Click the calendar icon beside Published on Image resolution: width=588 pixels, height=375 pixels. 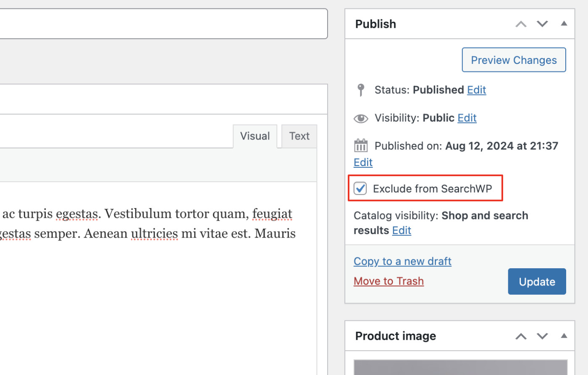pos(361,145)
